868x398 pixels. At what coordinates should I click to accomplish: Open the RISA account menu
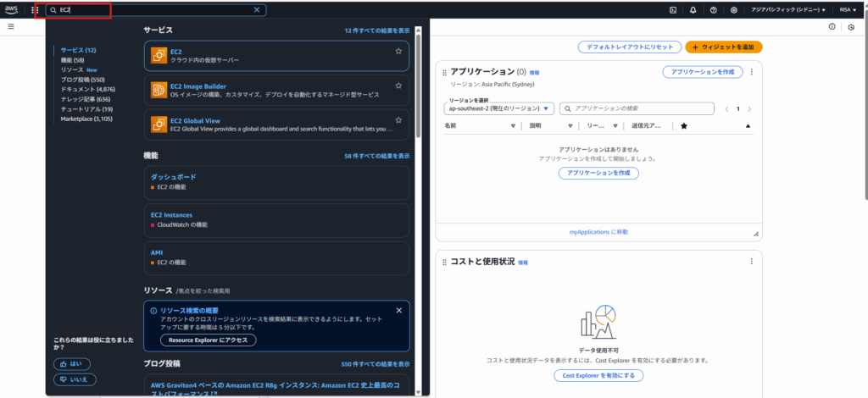pos(848,10)
